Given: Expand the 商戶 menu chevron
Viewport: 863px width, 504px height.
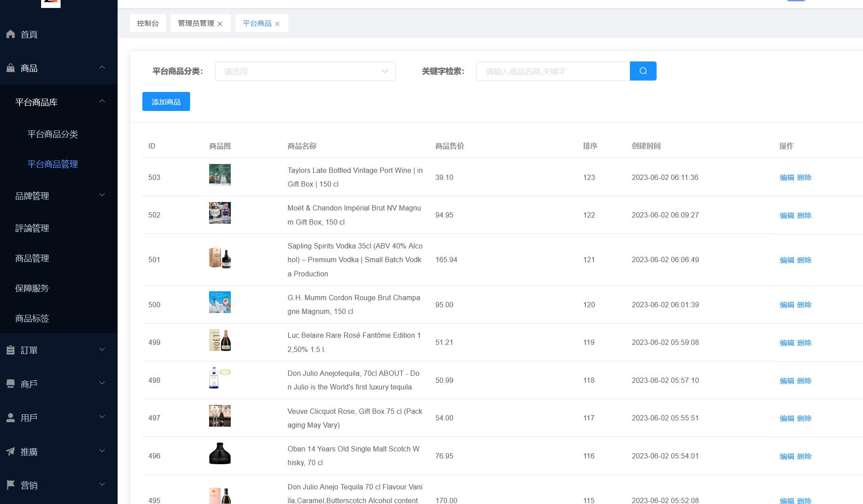Looking at the screenshot, I should [x=102, y=383].
